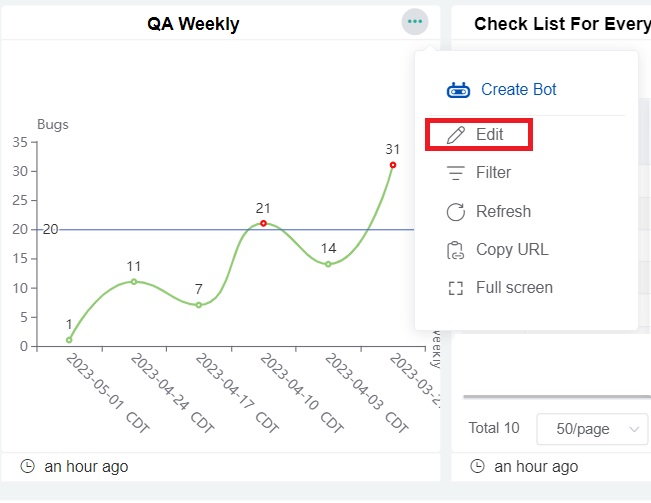
Task: Select the red data point labeled 21
Action: (263, 223)
